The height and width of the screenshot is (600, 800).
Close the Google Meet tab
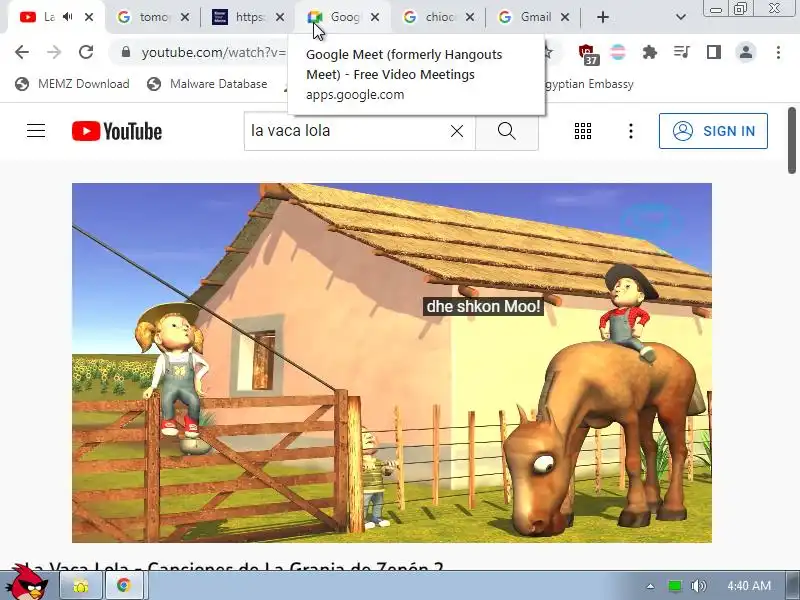(x=374, y=17)
